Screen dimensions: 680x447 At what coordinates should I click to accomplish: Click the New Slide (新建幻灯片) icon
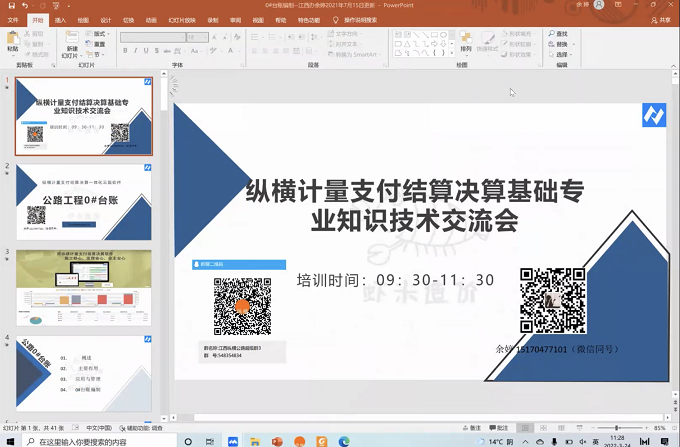point(72,37)
